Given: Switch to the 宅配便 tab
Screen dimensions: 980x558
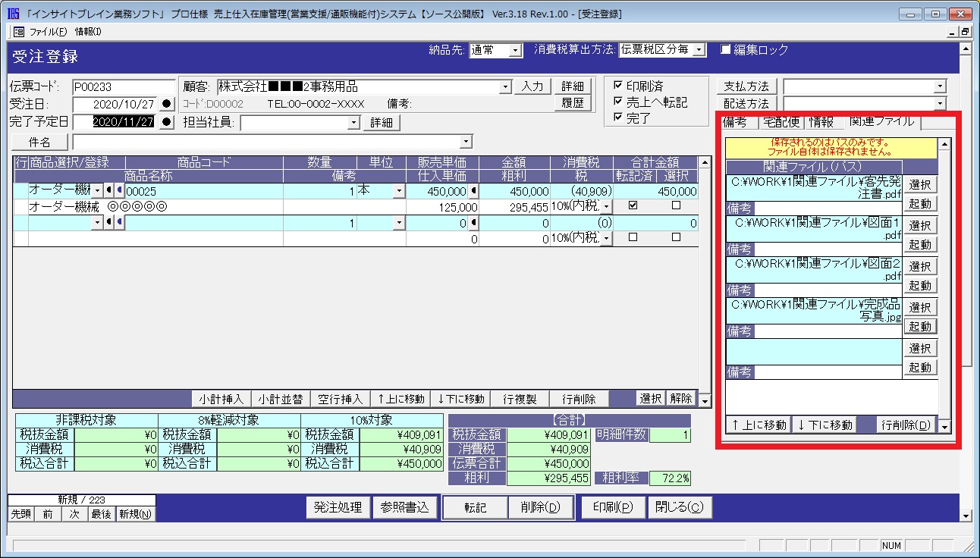Looking at the screenshot, I should pos(780,122).
